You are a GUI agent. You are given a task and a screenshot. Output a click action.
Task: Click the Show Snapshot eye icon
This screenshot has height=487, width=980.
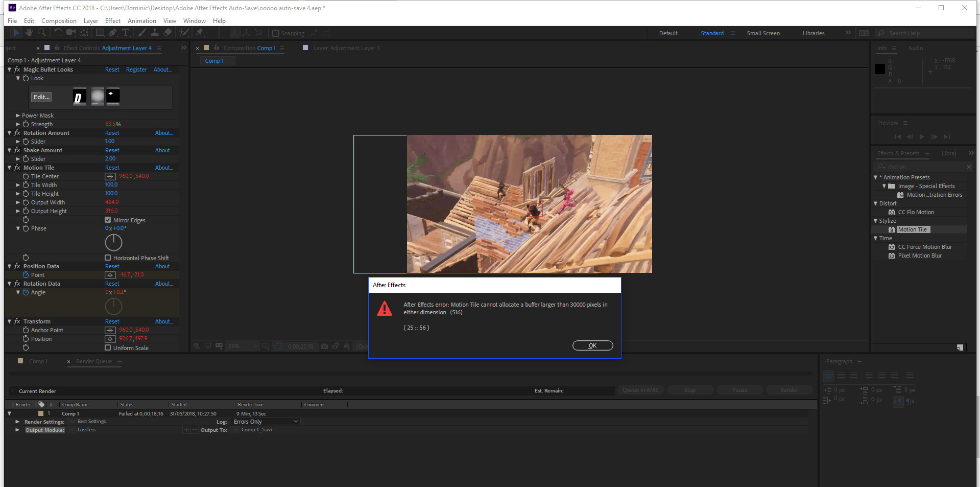tap(336, 346)
